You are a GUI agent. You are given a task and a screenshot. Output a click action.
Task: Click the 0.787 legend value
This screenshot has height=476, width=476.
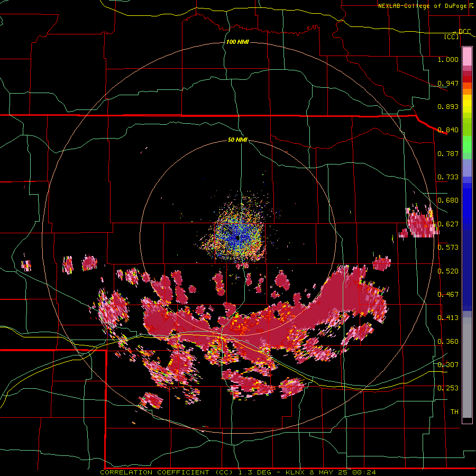point(448,153)
